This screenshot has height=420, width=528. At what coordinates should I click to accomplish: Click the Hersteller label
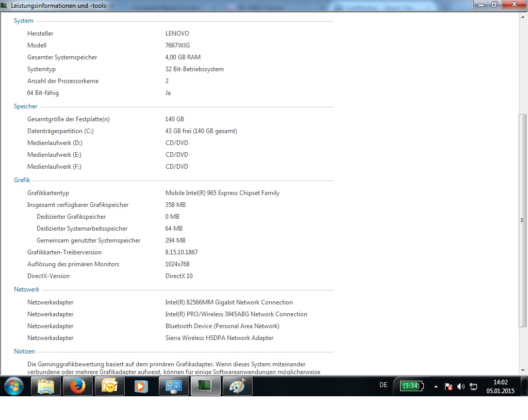click(x=40, y=34)
